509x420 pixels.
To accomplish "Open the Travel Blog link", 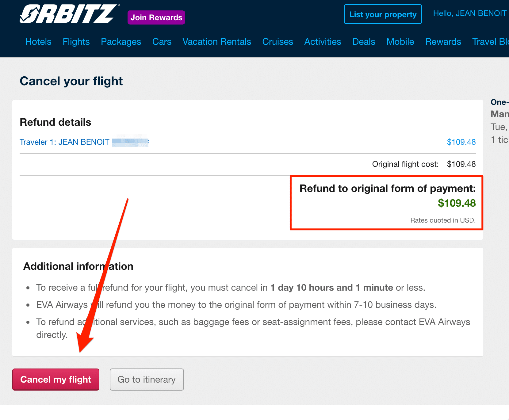I will coord(490,42).
